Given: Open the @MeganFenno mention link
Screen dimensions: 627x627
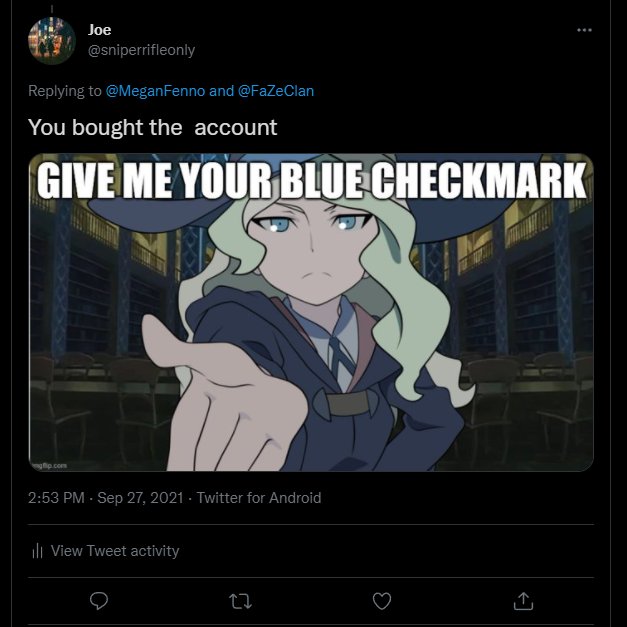Looking at the screenshot, I should [x=155, y=91].
